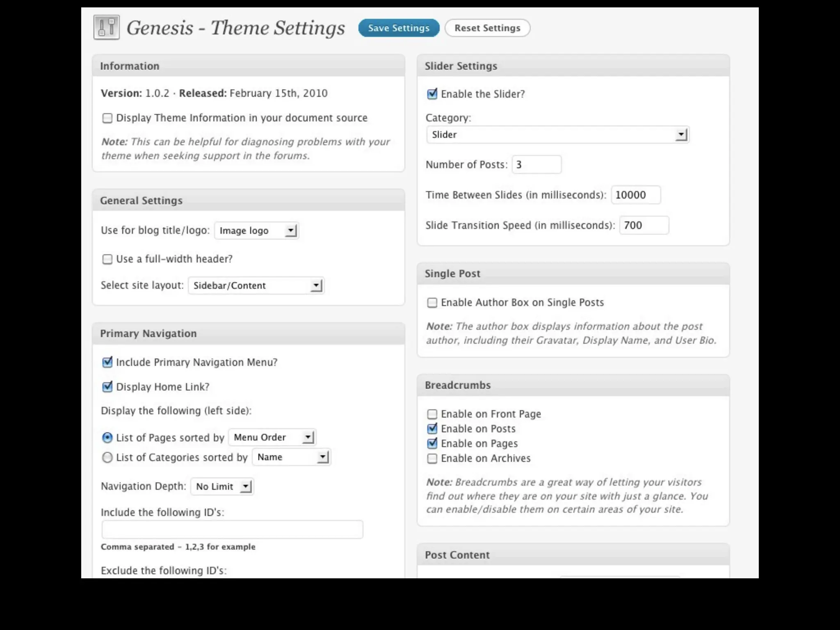The height and width of the screenshot is (630, 840).
Task: Click the Number of Posts field
Action: pos(536,164)
